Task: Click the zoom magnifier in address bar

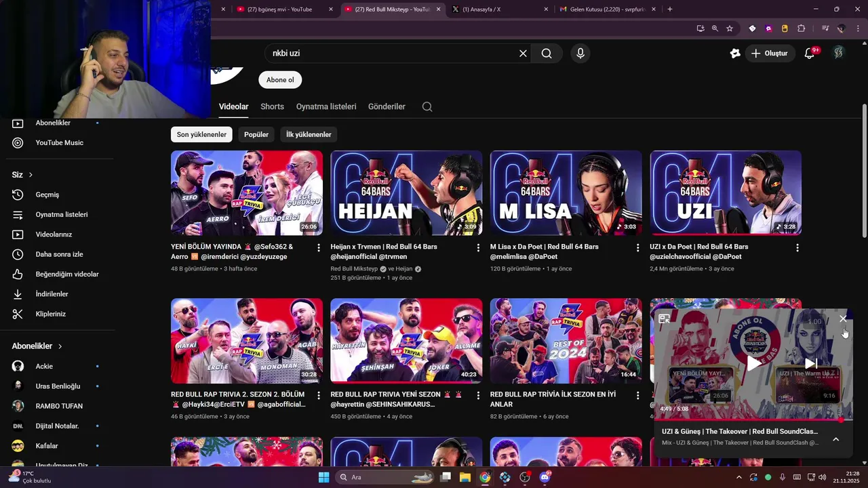Action: point(715,28)
